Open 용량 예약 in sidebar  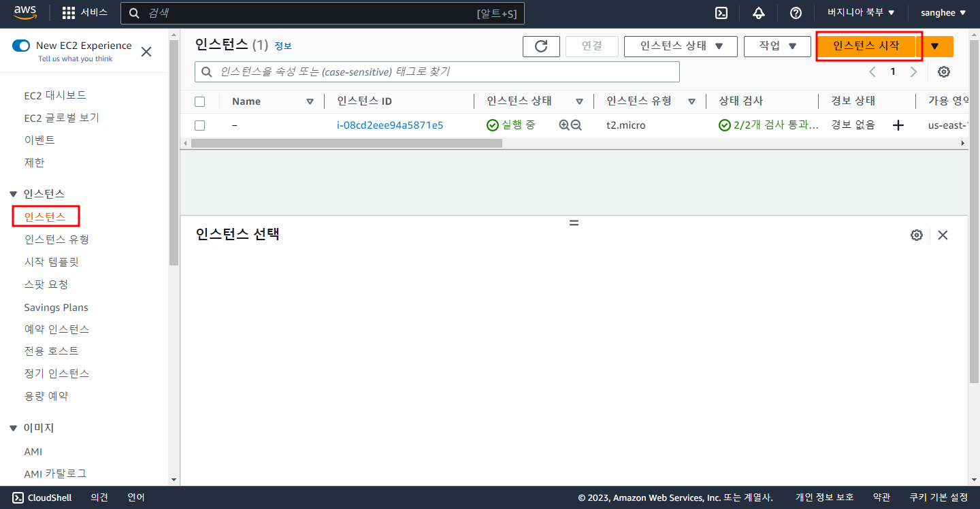click(46, 396)
